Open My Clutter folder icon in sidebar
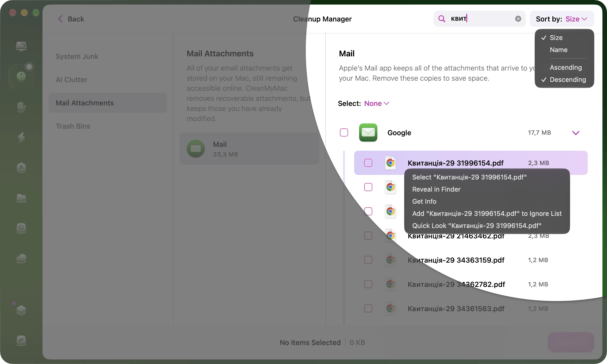The width and height of the screenshot is (607, 364). pos(21,198)
